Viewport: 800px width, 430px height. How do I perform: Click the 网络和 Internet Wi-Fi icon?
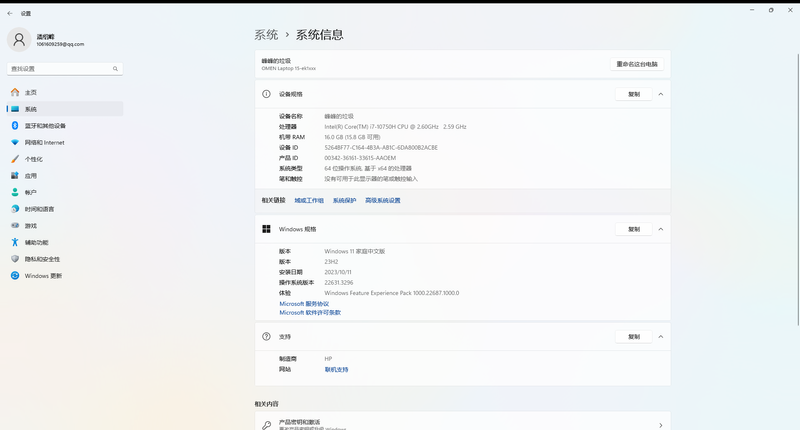tap(14, 142)
